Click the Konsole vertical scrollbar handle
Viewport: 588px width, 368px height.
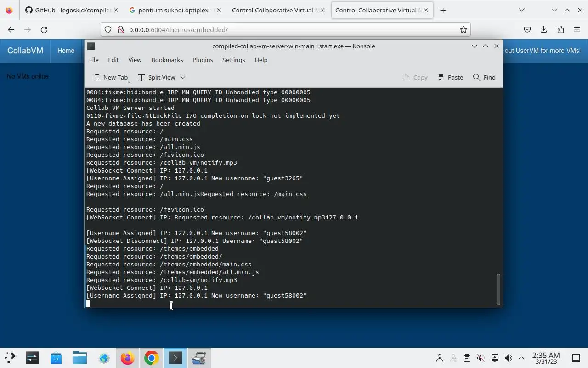[x=498, y=289]
